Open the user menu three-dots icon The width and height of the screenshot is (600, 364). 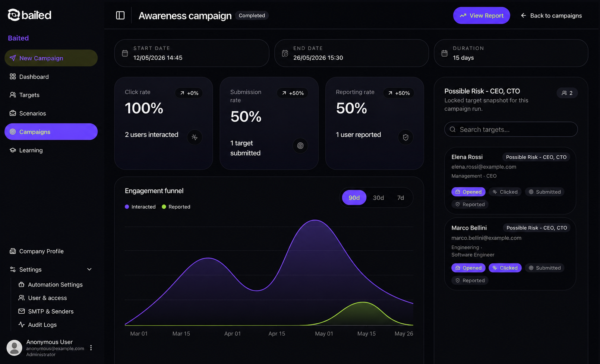91,348
